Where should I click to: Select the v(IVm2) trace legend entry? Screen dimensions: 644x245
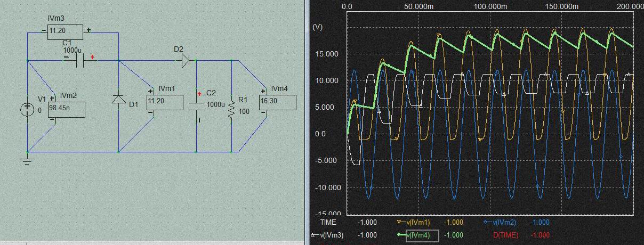501,222
